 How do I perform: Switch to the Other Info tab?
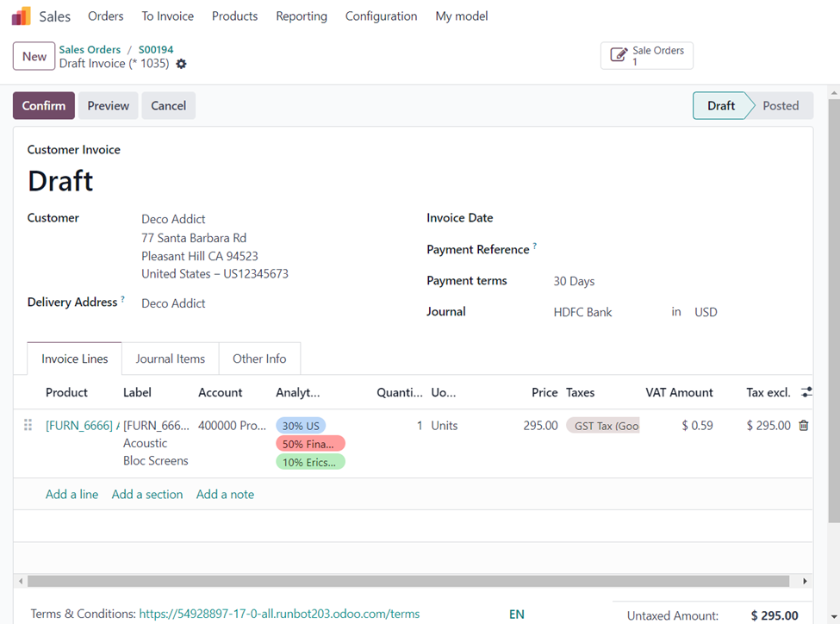click(259, 359)
